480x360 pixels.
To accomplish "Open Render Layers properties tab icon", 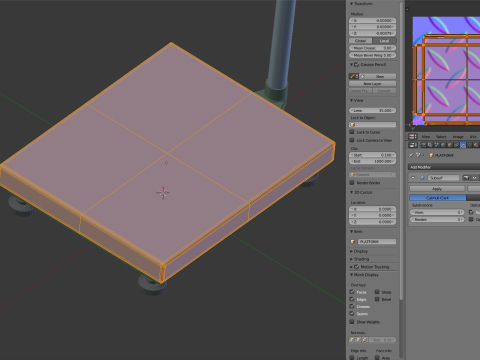I will point(430,145).
